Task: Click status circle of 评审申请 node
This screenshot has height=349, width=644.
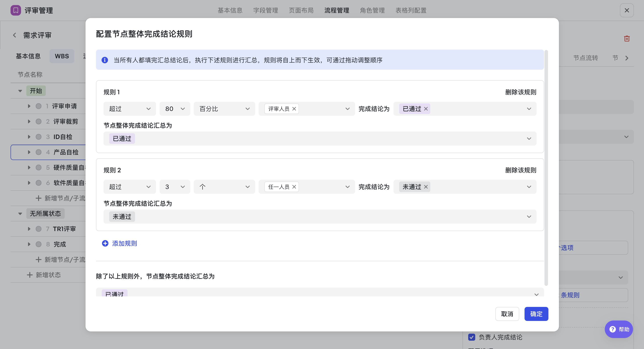Action: coord(39,106)
